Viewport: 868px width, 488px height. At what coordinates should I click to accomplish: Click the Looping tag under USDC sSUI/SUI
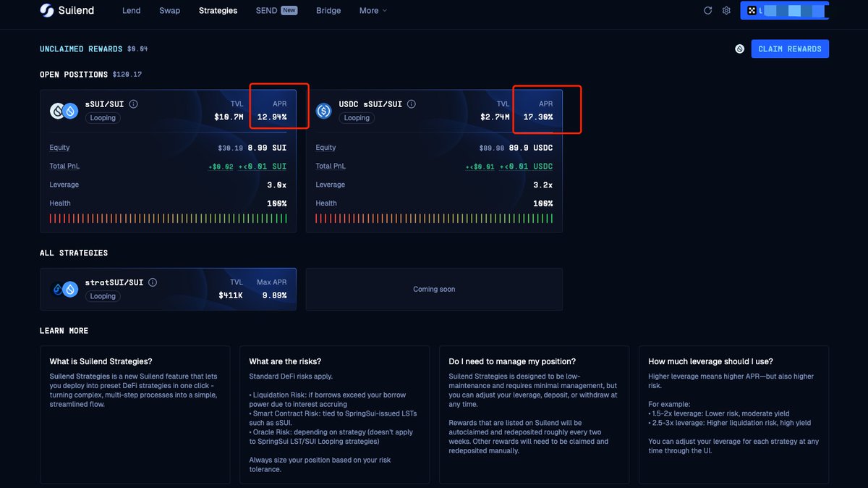click(357, 118)
